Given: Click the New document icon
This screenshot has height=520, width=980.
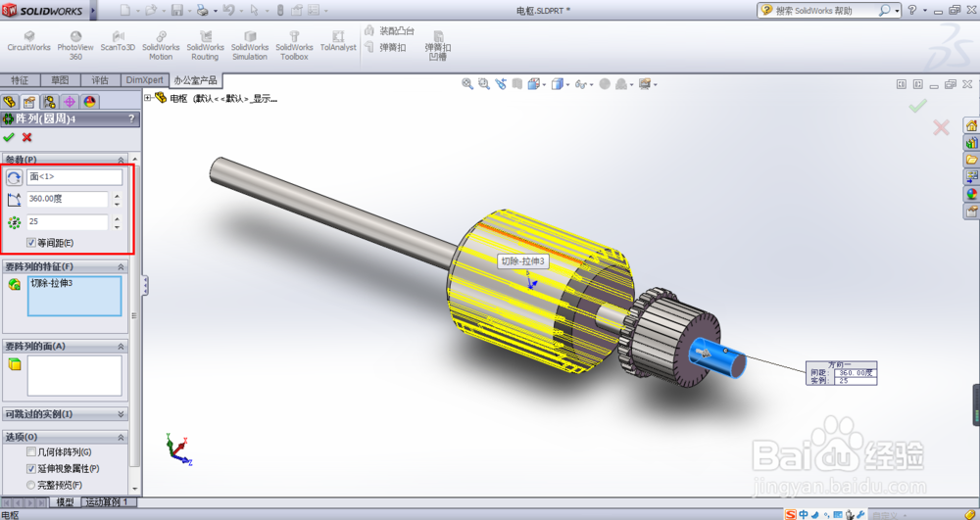Looking at the screenshot, I should (125, 10).
